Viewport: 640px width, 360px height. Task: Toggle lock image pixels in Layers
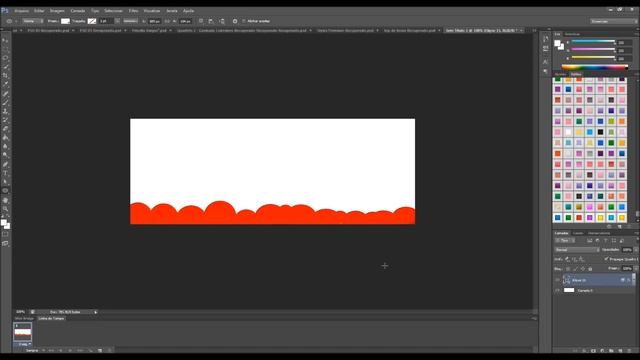pyautogui.click(x=575, y=269)
